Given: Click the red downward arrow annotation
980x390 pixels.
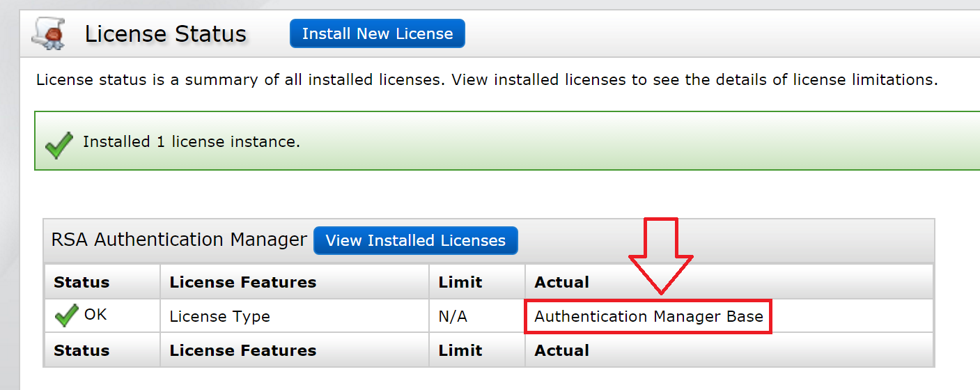Looking at the screenshot, I should (x=660, y=256).
